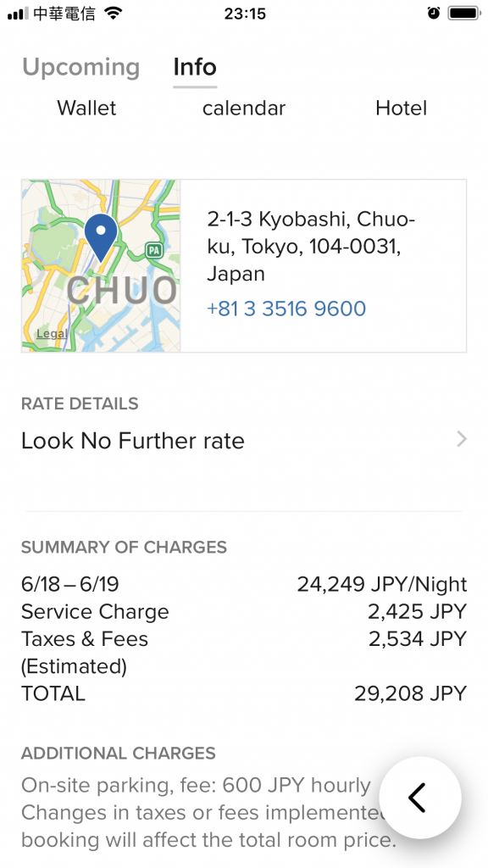Call the hotel number +81 3 3516 9600
Screen dimensions: 488x868
pos(286,309)
